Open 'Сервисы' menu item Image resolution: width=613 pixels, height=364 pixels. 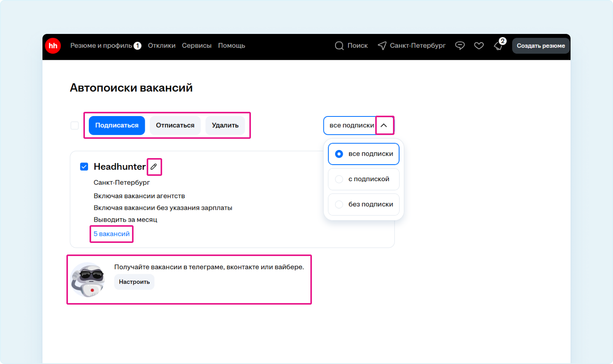coord(197,45)
